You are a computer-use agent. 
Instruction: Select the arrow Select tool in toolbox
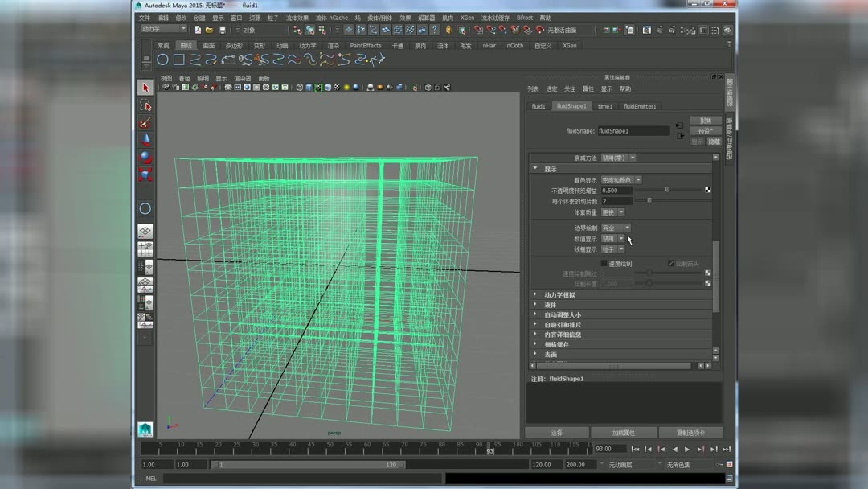pyautogui.click(x=145, y=88)
